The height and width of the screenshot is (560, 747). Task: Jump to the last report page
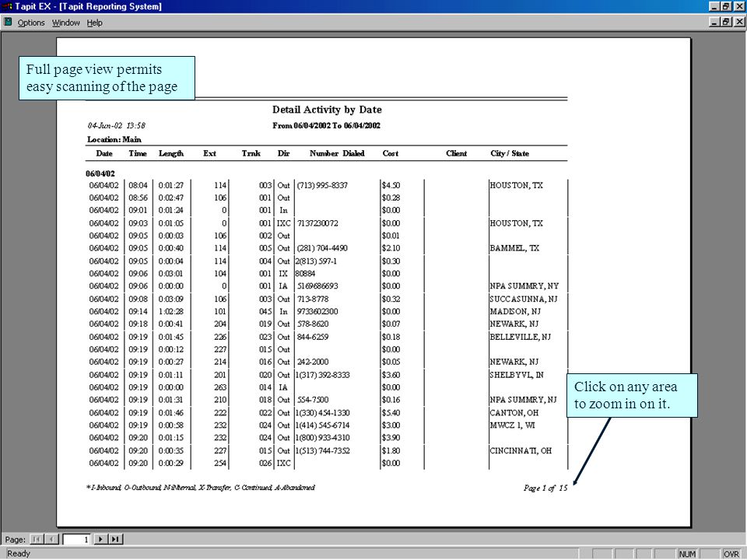point(116,540)
